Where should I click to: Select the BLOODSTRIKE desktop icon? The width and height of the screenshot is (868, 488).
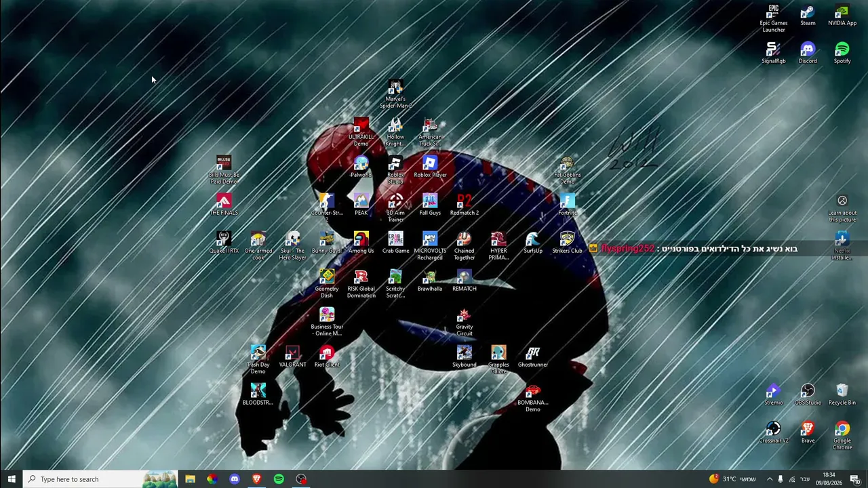tap(258, 395)
